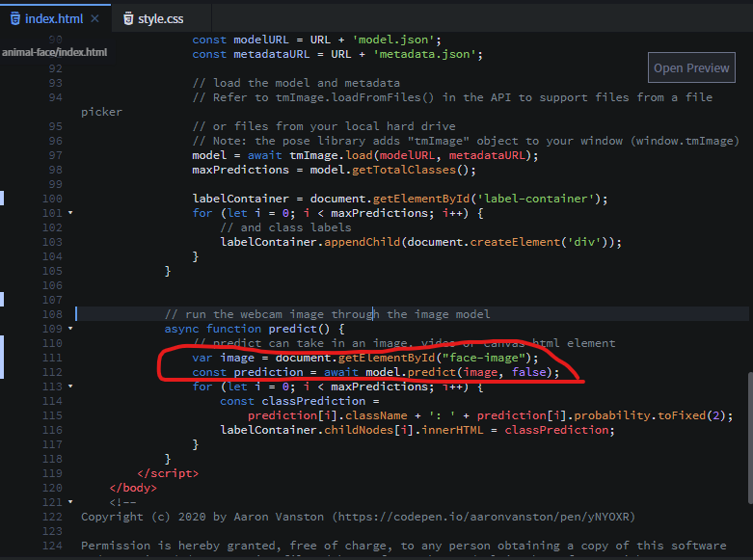Click the wrapped word 'picker' below line 94
Screen dimensions: 753x560
click(101, 112)
